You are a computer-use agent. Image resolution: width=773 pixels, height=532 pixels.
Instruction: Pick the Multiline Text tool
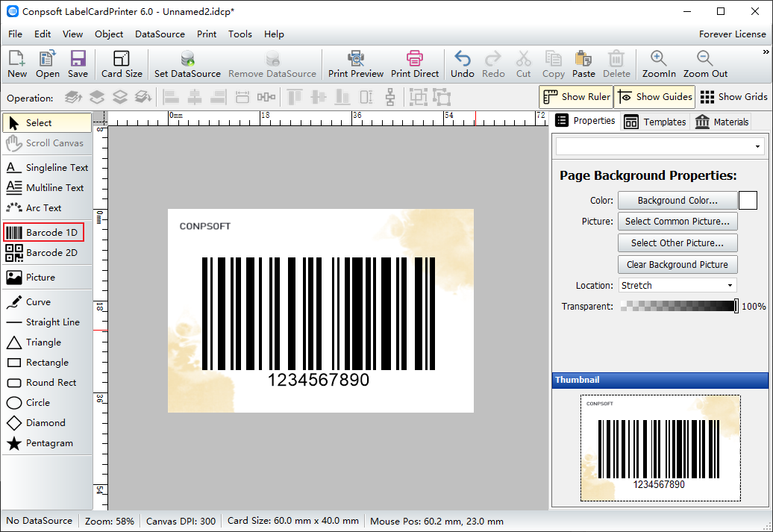click(x=47, y=188)
